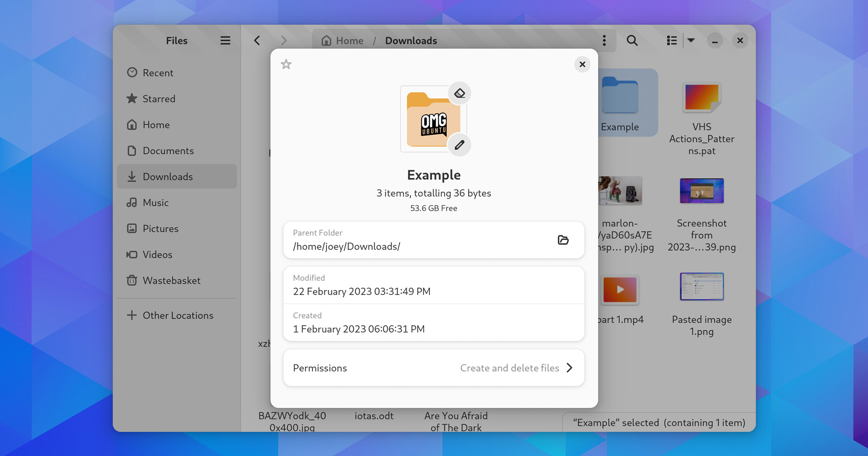Go forward to the next folder

point(283,41)
